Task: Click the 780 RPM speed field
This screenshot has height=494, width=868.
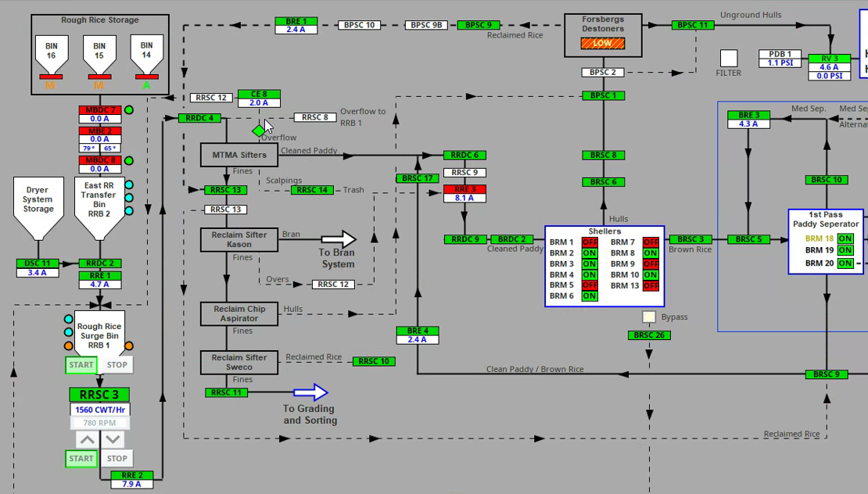Action: point(100,423)
